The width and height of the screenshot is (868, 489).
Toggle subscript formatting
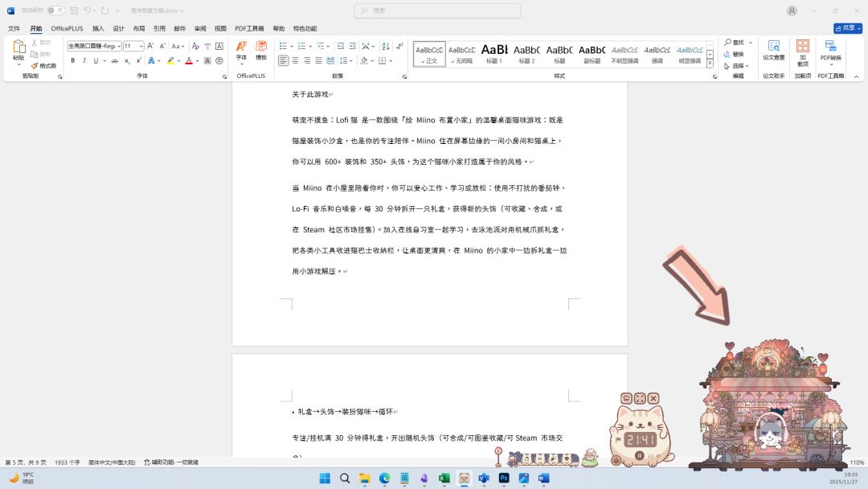point(126,60)
